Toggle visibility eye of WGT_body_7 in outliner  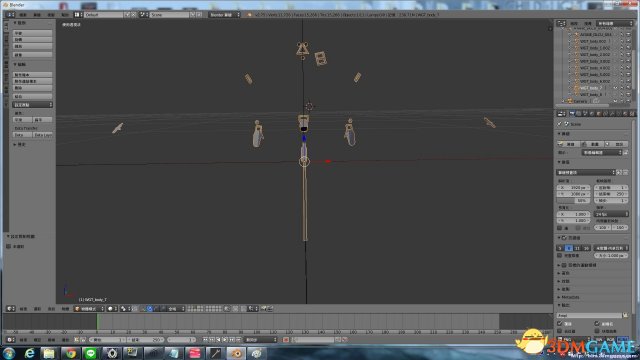click(615, 88)
